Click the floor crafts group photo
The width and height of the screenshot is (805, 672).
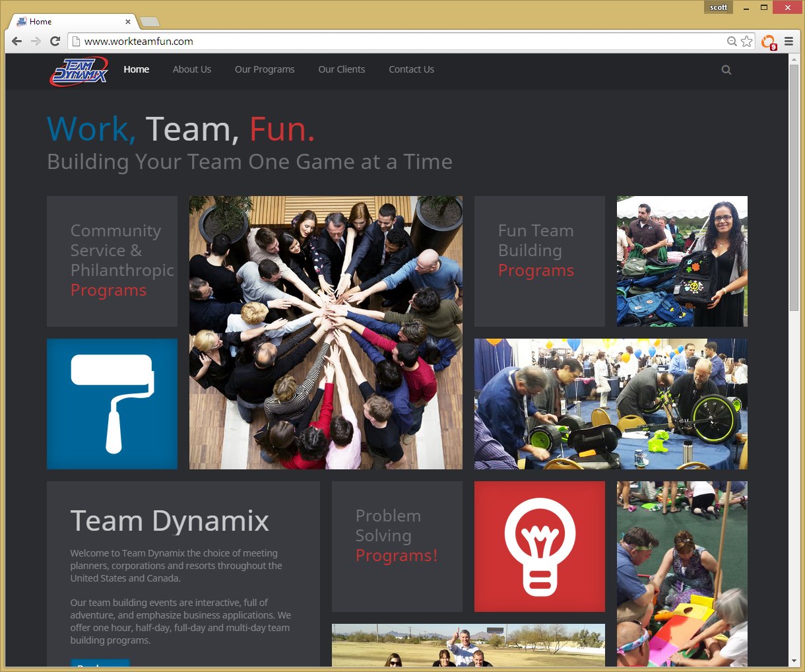pos(682,574)
